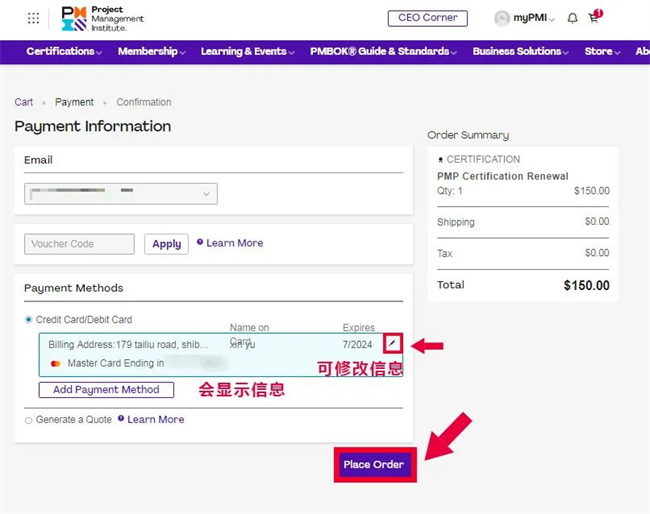Image resolution: width=650 pixels, height=514 pixels.
Task: Expand the Membership menu
Action: coord(151,51)
